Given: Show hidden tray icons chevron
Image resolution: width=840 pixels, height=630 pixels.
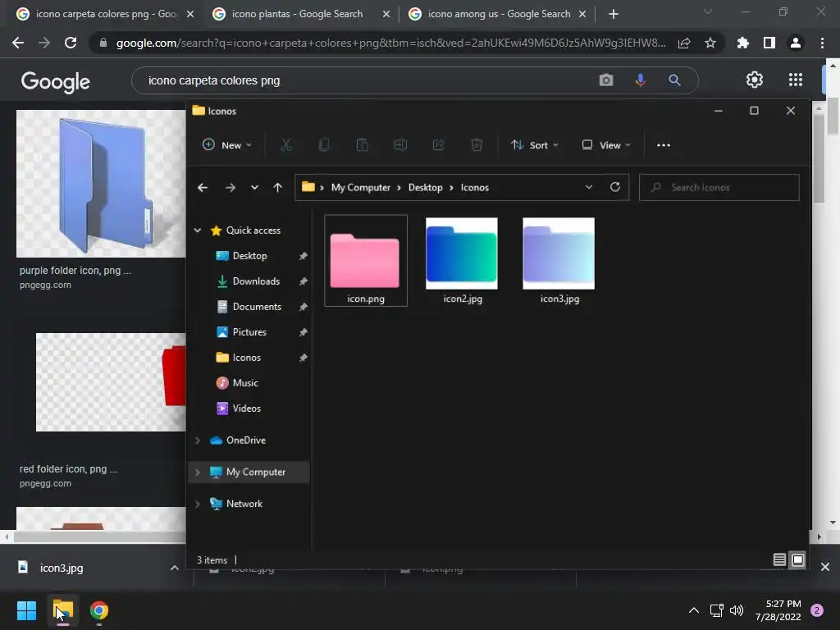Looking at the screenshot, I should (694, 610).
